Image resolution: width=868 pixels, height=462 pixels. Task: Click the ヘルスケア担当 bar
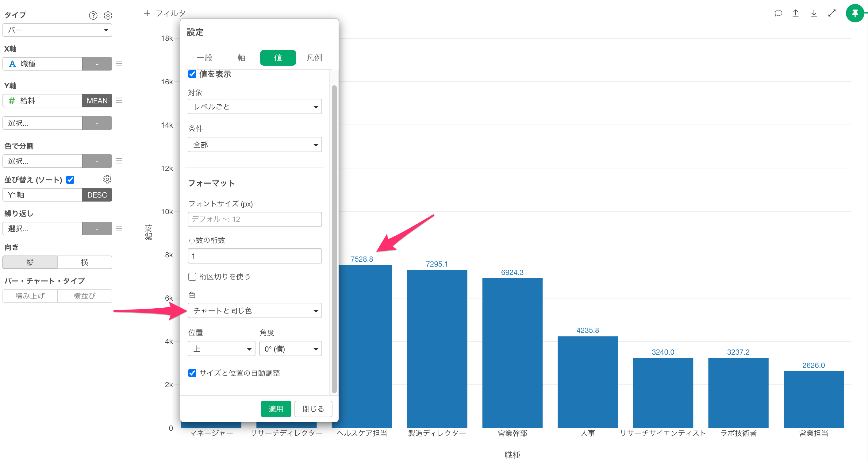[365, 346]
